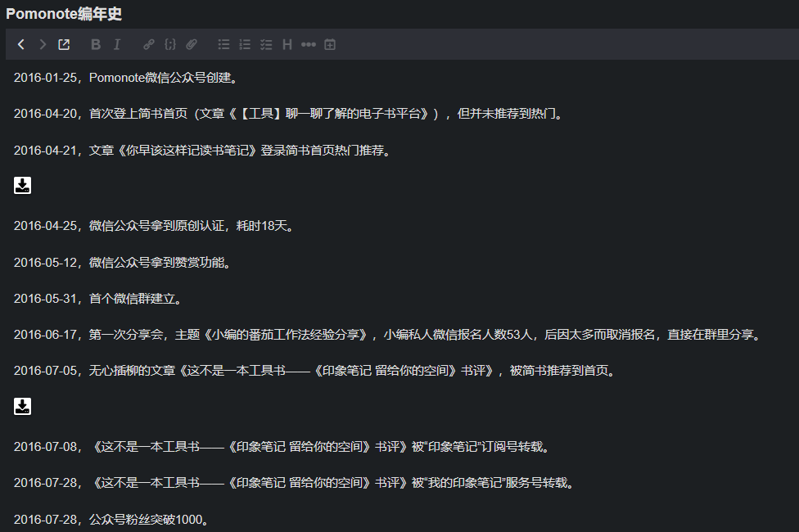799x532 pixels.
Task: Click the 2016-07-28 entry about “我的印象笔记”服务号转载
Action: (x=294, y=483)
